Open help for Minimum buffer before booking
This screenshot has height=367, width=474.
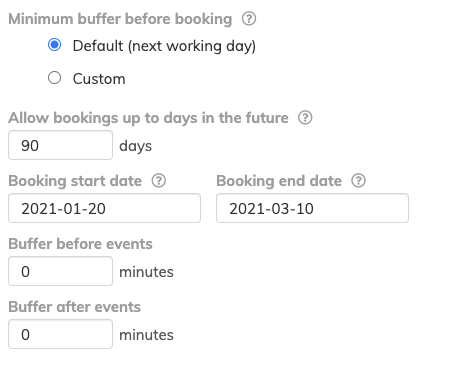point(249,19)
